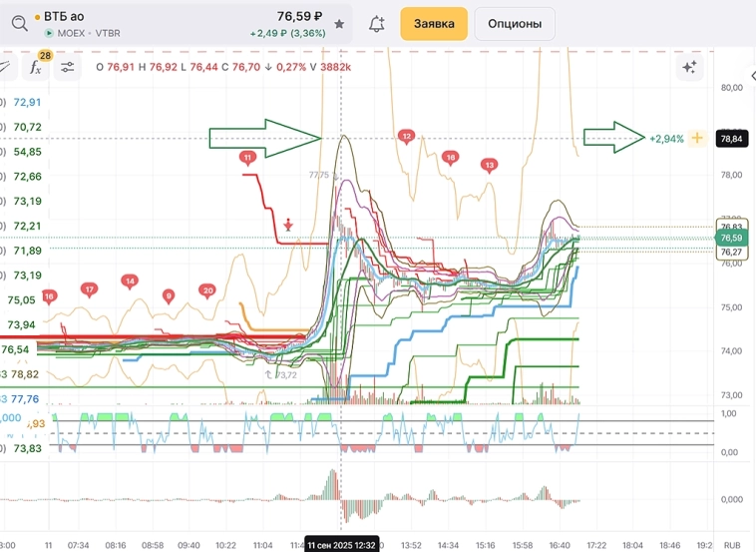The width and height of the screenshot is (756, 552).
Task: Click the yellow plus at crosshair price
Action: [x=697, y=139]
